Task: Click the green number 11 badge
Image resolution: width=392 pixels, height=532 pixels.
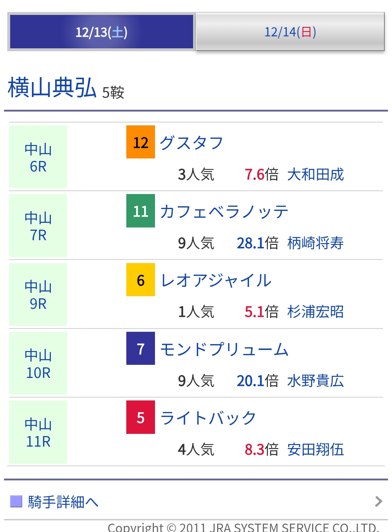Action: pos(140,211)
